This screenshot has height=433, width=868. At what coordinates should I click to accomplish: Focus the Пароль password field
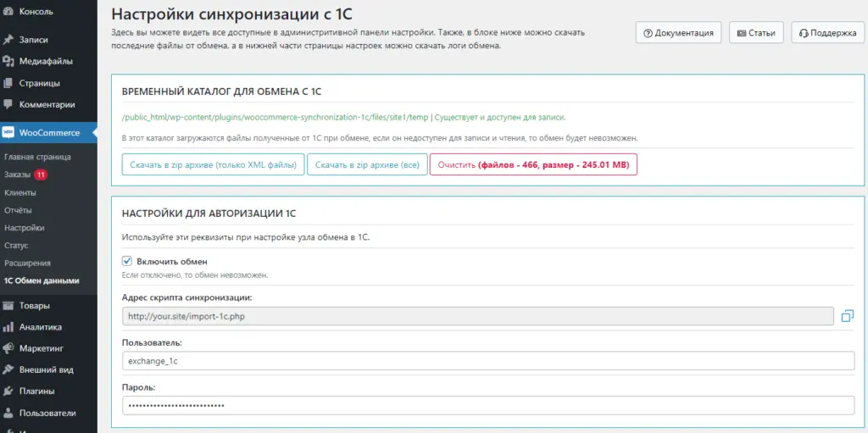pyautogui.click(x=488, y=405)
